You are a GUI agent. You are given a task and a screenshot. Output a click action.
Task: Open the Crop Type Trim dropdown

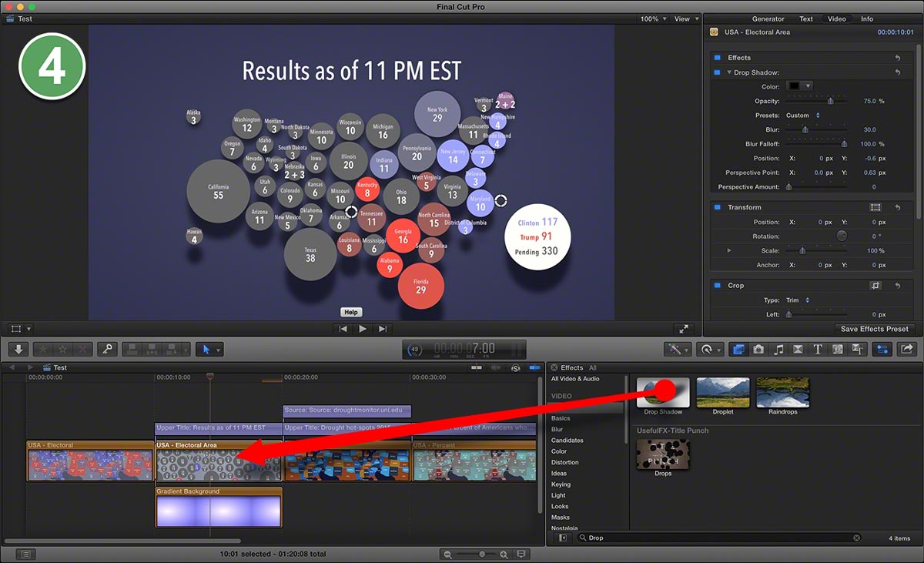click(x=798, y=300)
